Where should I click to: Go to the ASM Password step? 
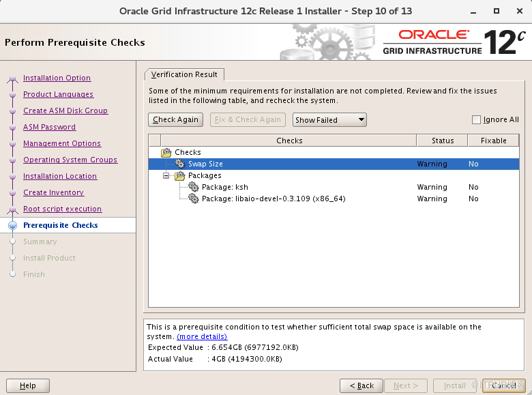click(50, 127)
